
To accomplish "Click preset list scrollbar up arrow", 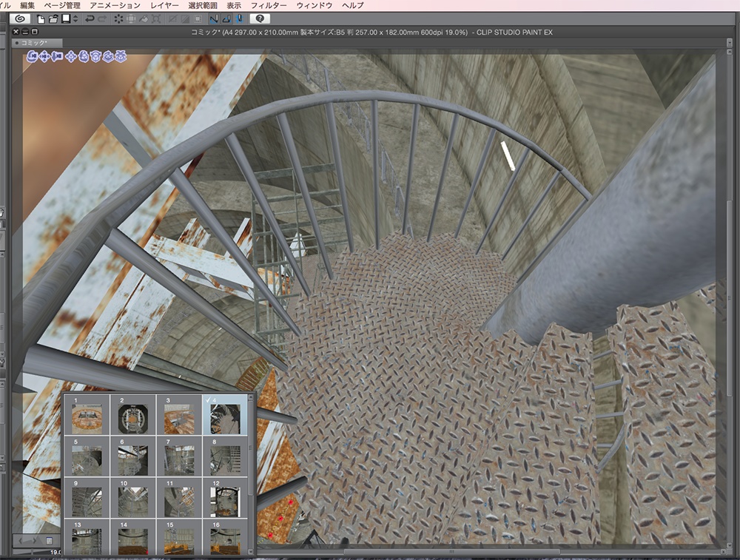I will pos(251,398).
